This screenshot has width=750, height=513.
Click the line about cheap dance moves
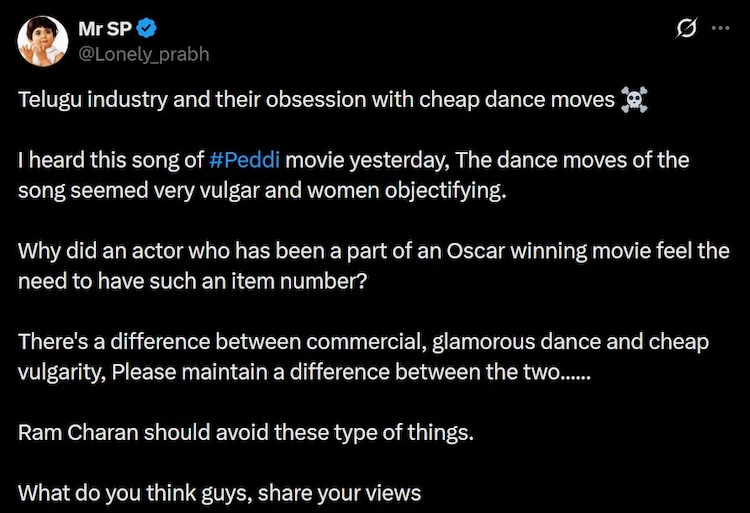point(316,100)
